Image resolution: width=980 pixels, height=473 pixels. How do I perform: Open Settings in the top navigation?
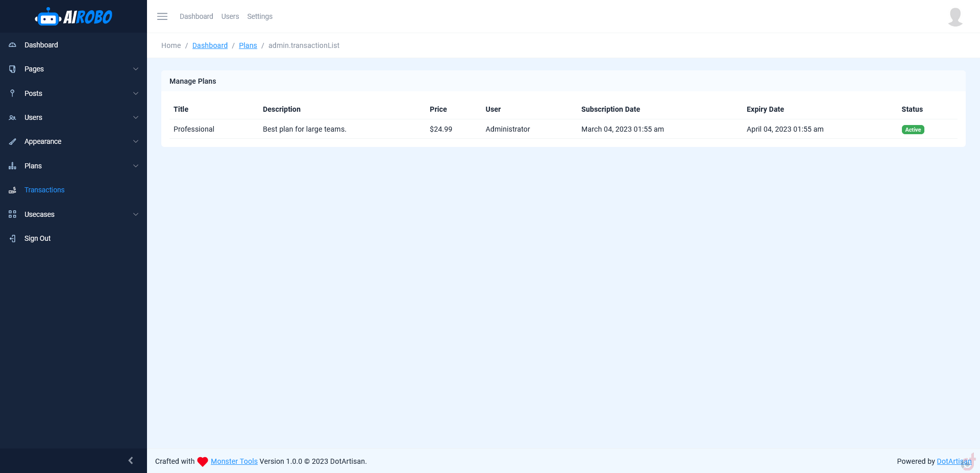point(260,16)
